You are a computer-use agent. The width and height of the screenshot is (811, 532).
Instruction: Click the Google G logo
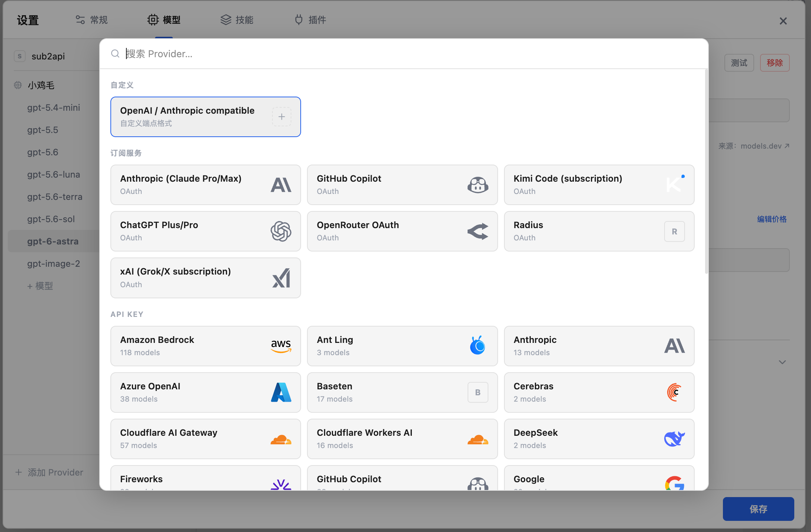pyautogui.click(x=674, y=483)
